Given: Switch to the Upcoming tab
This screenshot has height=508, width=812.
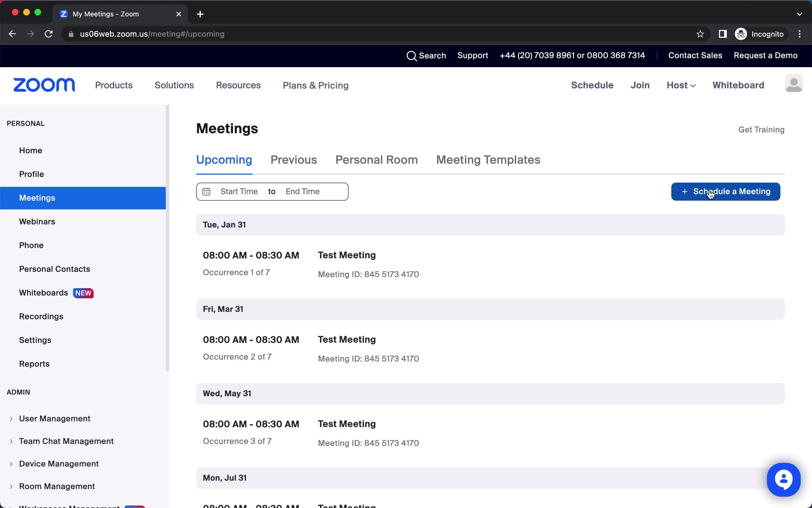Looking at the screenshot, I should click(224, 160).
